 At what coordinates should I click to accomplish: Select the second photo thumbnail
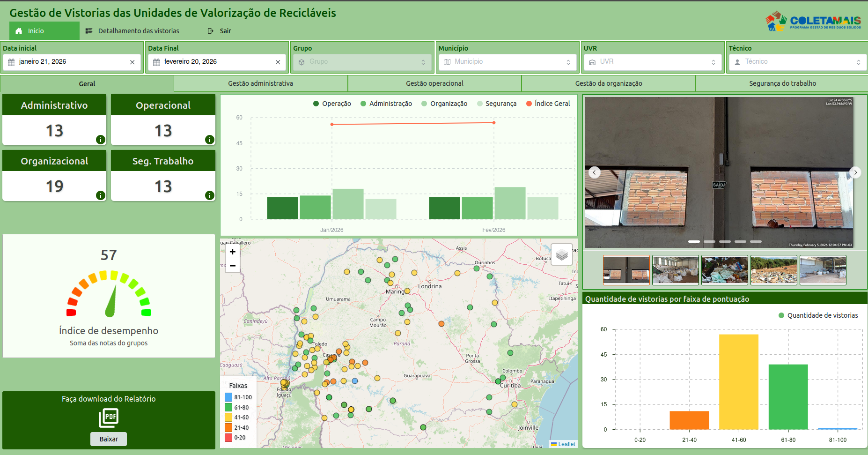pos(675,270)
